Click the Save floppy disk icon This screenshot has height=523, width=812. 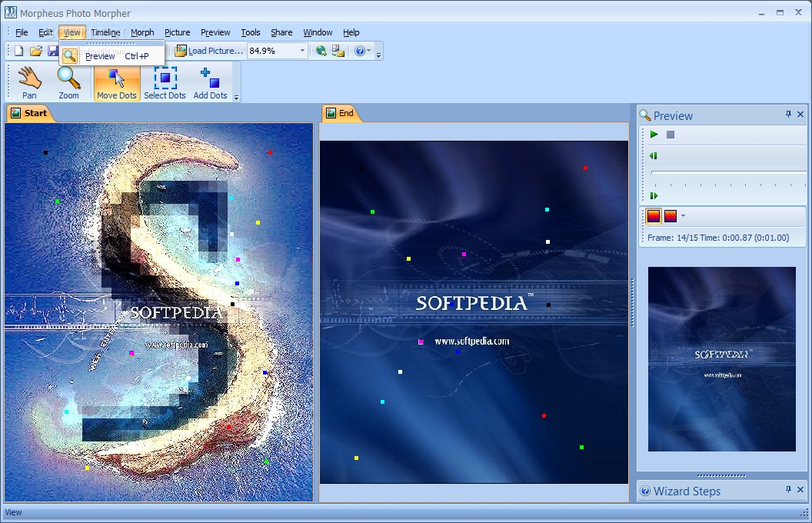pyautogui.click(x=52, y=51)
